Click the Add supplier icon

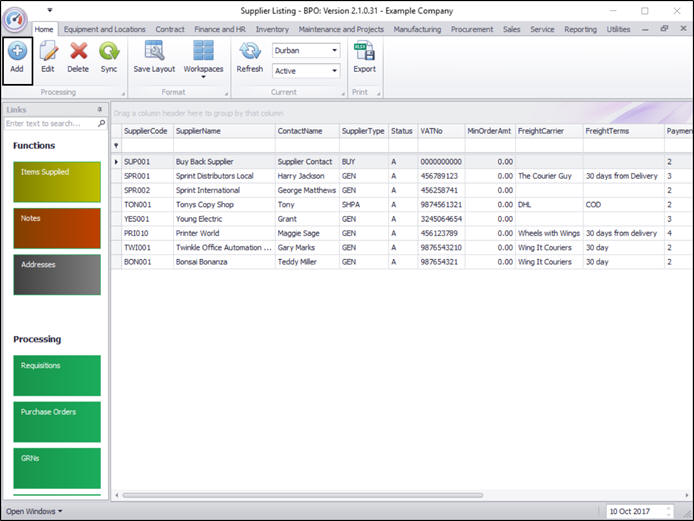pos(17,52)
